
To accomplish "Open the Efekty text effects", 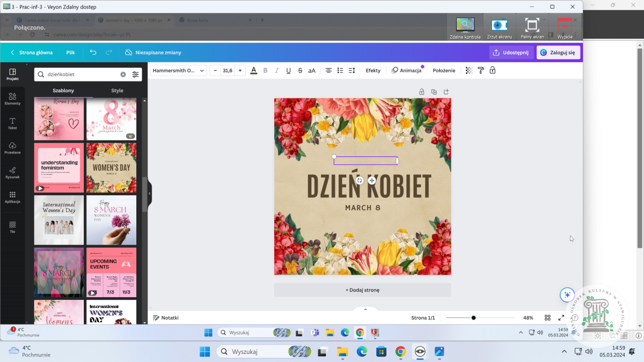I will [373, 70].
